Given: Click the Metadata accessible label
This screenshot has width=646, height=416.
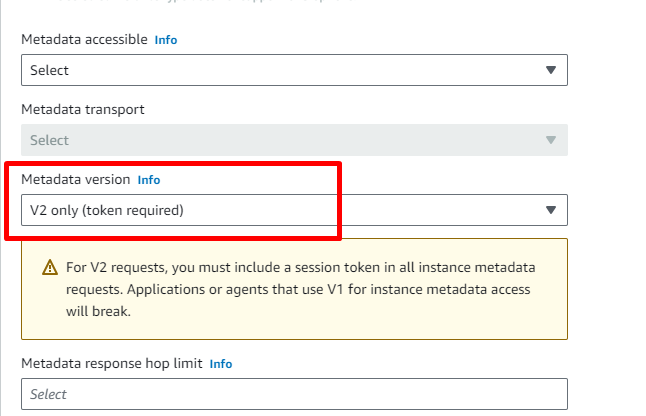Looking at the screenshot, I should 84,40.
